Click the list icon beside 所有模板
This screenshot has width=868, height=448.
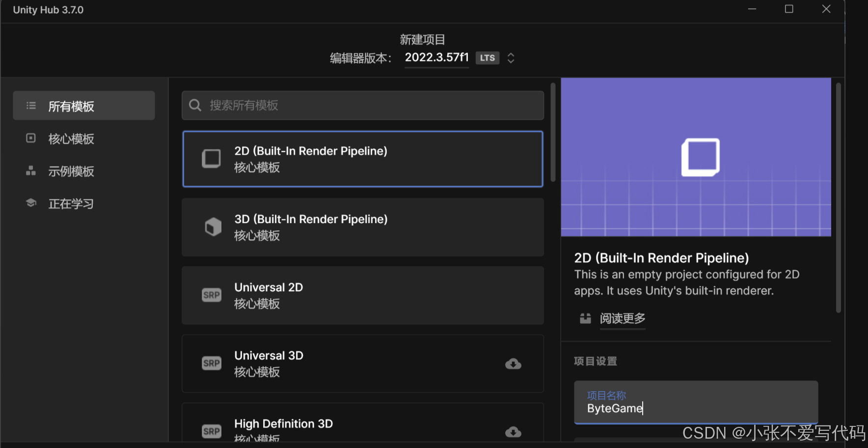[31, 106]
